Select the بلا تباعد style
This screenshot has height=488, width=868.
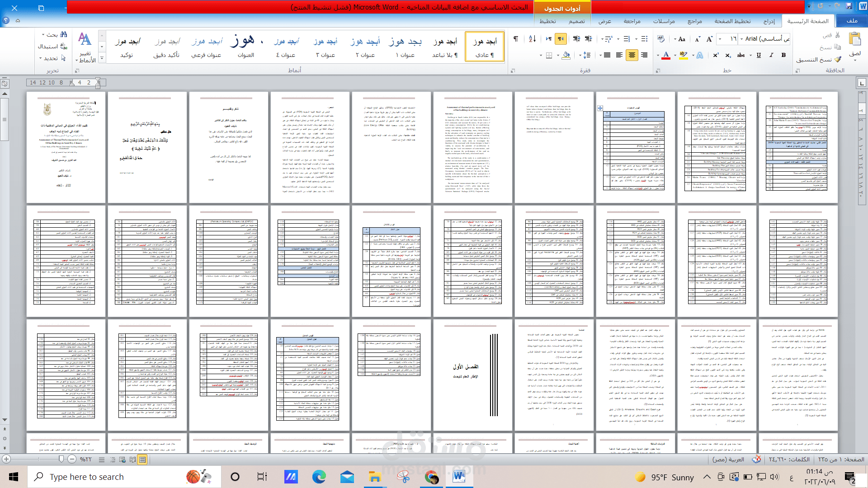pyautogui.click(x=445, y=47)
